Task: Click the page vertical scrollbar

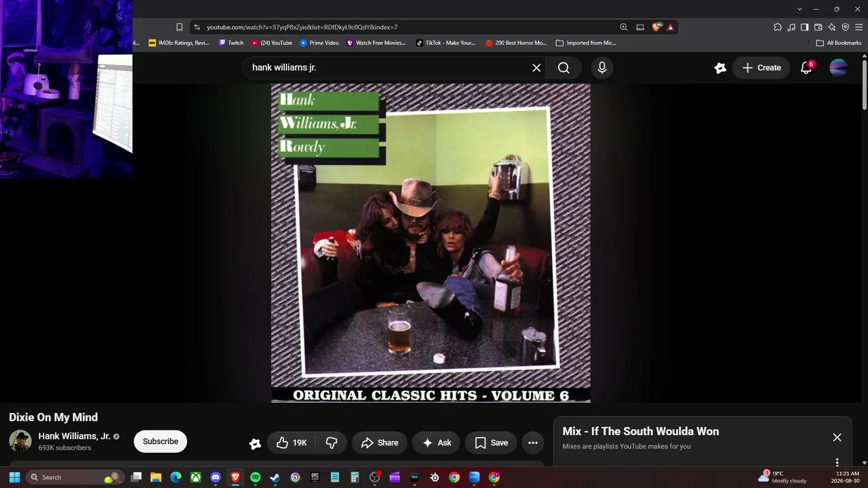Action: tap(865, 85)
